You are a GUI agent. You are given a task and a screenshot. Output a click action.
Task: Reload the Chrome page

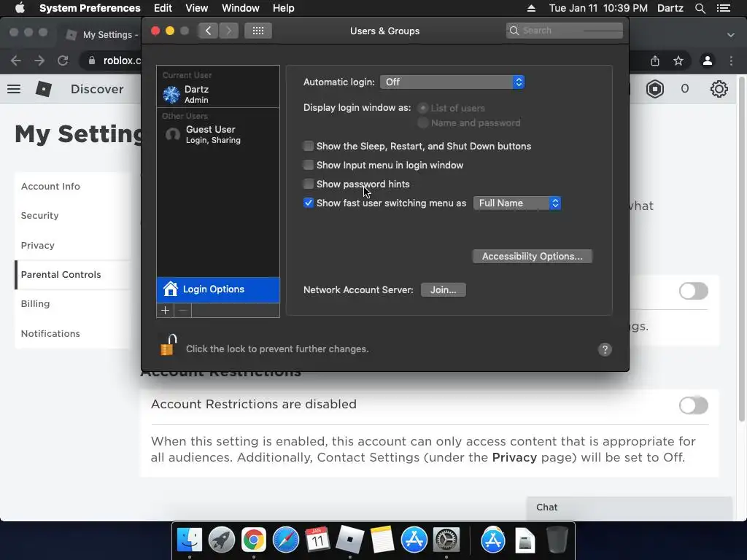tap(63, 61)
